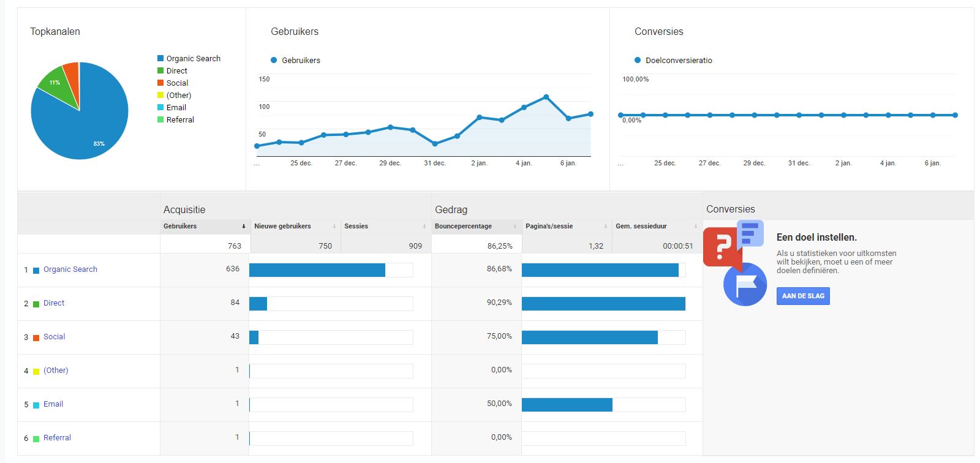Click the Nieuwe gebruikers column header

coord(282,227)
